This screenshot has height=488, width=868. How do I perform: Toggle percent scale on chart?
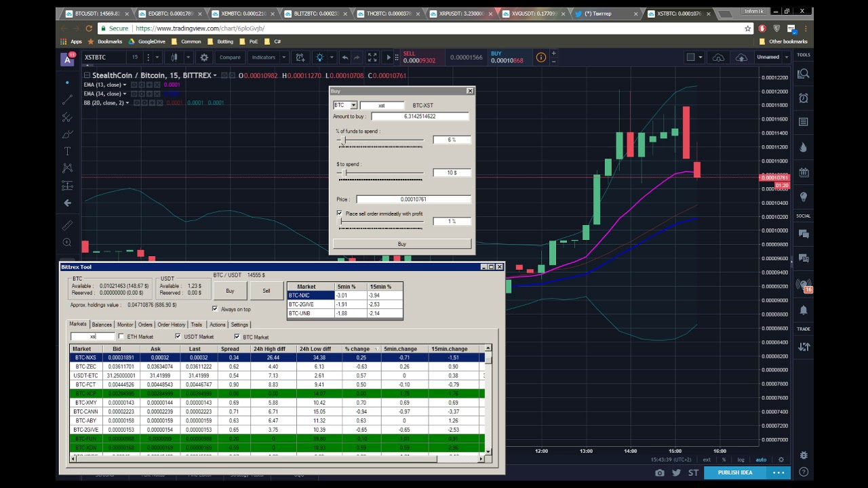724,460
